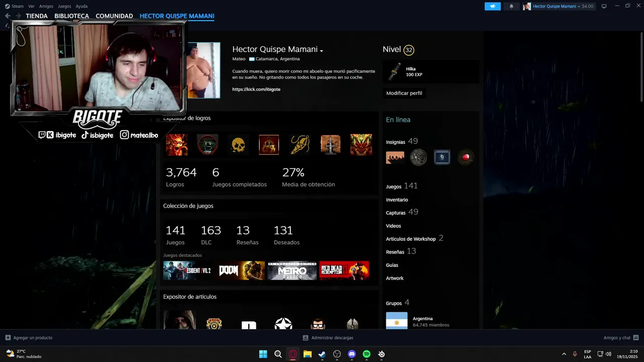Open the Juegos menu
644x362 pixels.
point(64,6)
